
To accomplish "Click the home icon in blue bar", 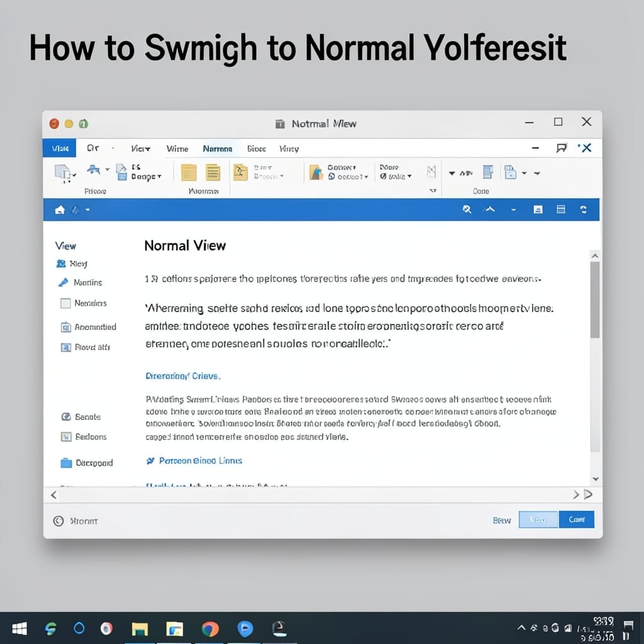I will tap(60, 210).
